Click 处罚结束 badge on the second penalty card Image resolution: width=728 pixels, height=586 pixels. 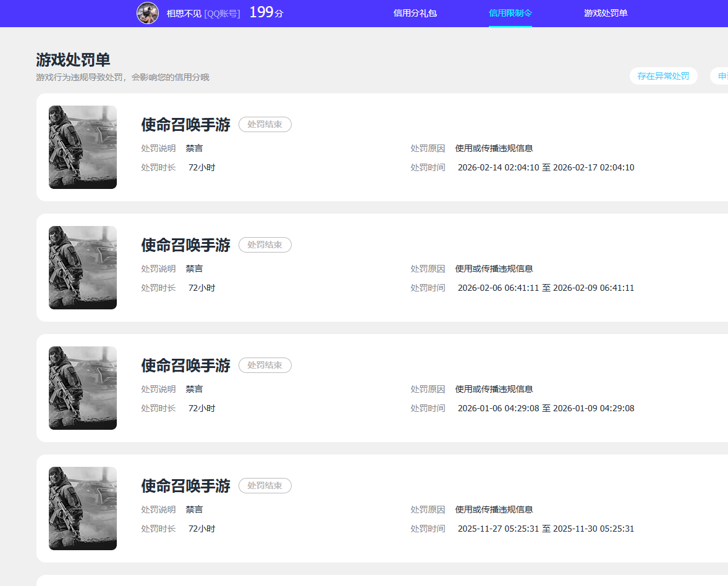click(265, 245)
